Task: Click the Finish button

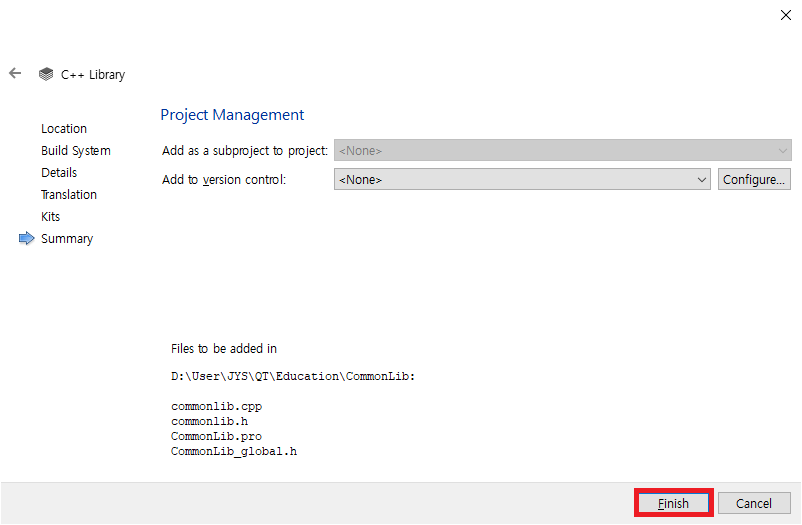Action: pyautogui.click(x=674, y=504)
